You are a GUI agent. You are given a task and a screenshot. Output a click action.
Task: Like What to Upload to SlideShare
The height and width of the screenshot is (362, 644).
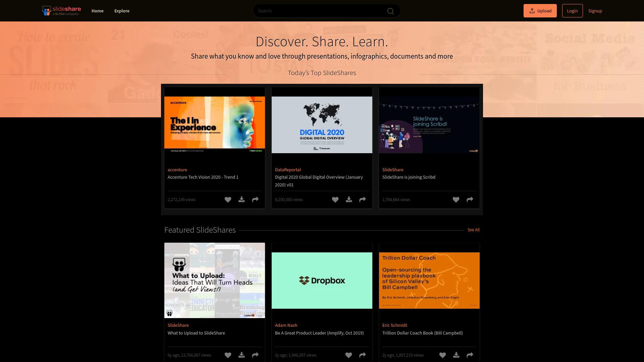pos(228,355)
